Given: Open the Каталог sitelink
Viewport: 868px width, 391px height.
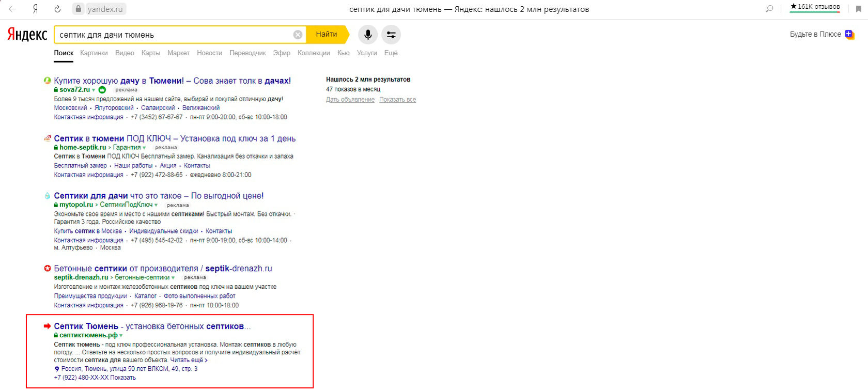Looking at the screenshot, I should pyautogui.click(x=145, y=296).
